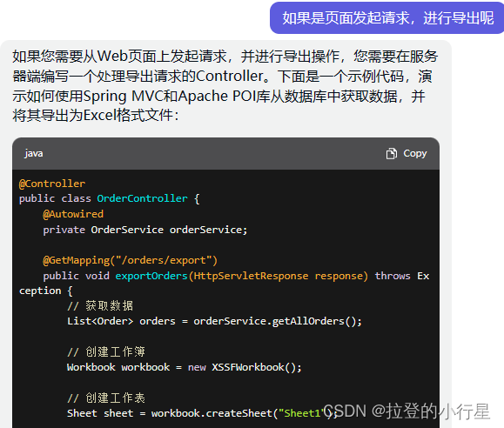Click the Copy label in code block
504x428 pixels.
click(x=415, y=154)
